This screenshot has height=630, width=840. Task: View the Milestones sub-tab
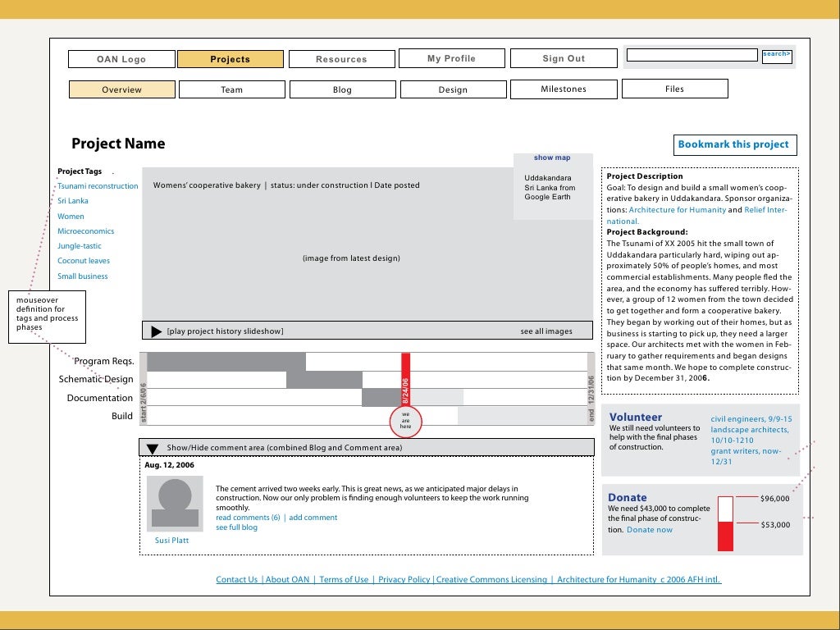coord(564,89)
